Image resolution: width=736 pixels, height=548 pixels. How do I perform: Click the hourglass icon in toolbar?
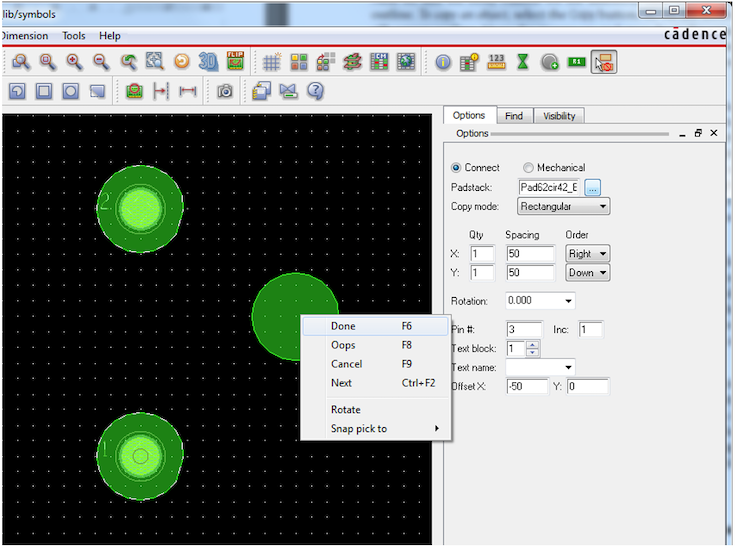(523, 62)
